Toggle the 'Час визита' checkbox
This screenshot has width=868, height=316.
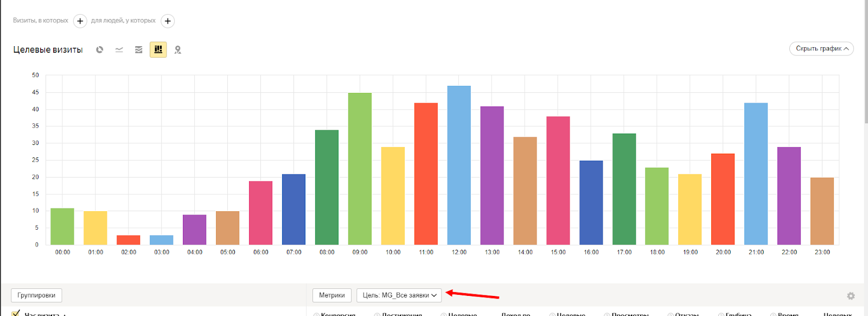[x=16, y=313]
